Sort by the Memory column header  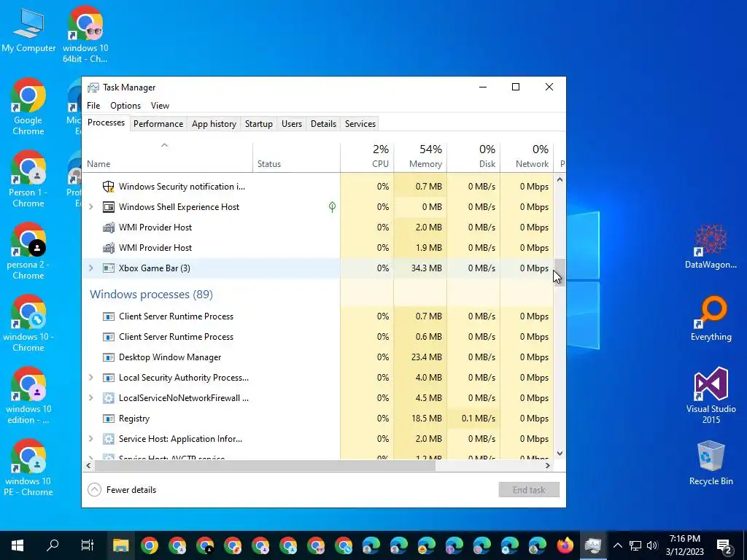coord(421,157)
